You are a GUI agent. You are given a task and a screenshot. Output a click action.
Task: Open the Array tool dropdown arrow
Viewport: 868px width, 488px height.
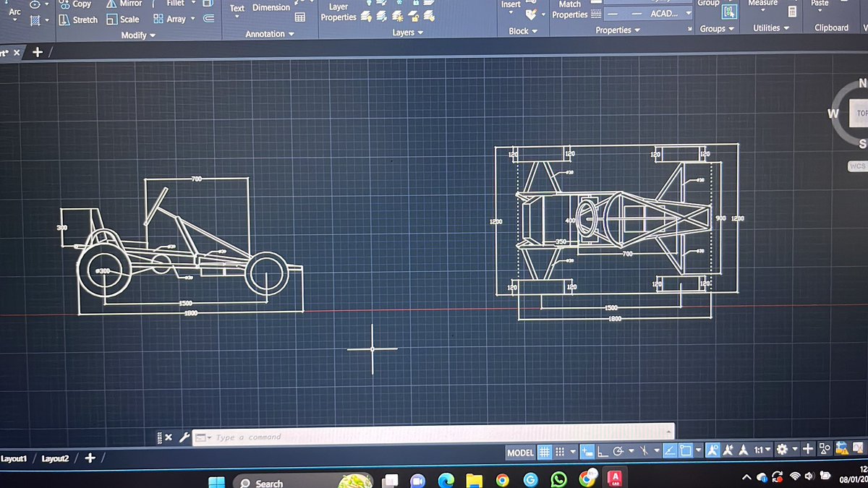pyautogui.click(x=193, y=20)
